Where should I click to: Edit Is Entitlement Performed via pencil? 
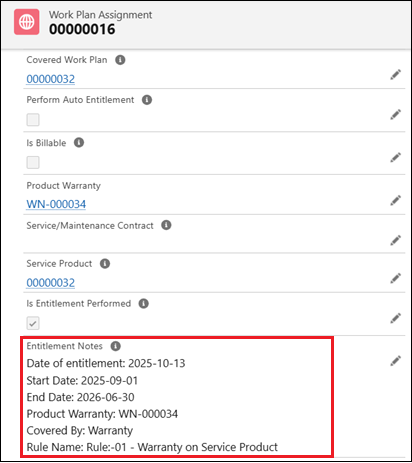pyautogui.click(x=395, y=318)
